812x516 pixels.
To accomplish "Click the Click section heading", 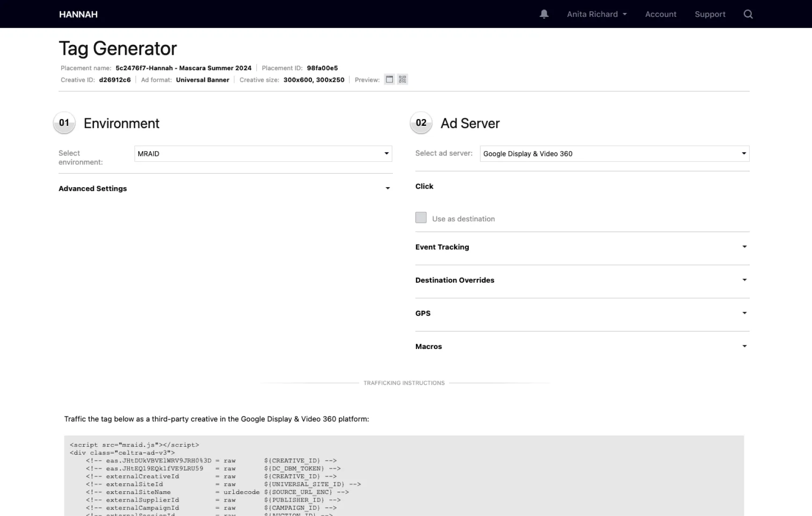I will click(x=424, y=186).
